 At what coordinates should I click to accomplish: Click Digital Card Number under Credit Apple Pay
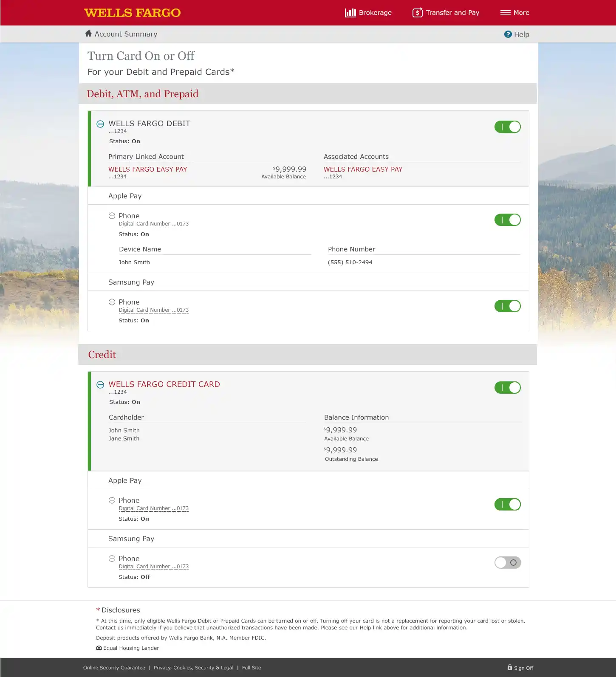tap(153, 508)
